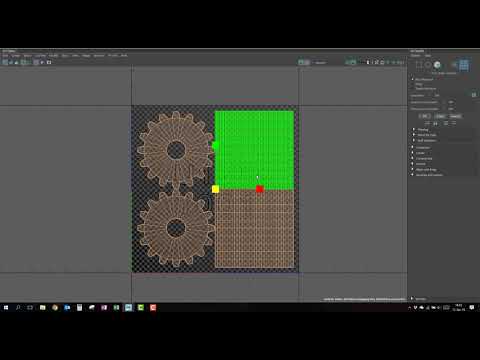Open the notification center icon
Viewport: 480px width, 360px height.
pyautogui.click(x=472, y=308)
